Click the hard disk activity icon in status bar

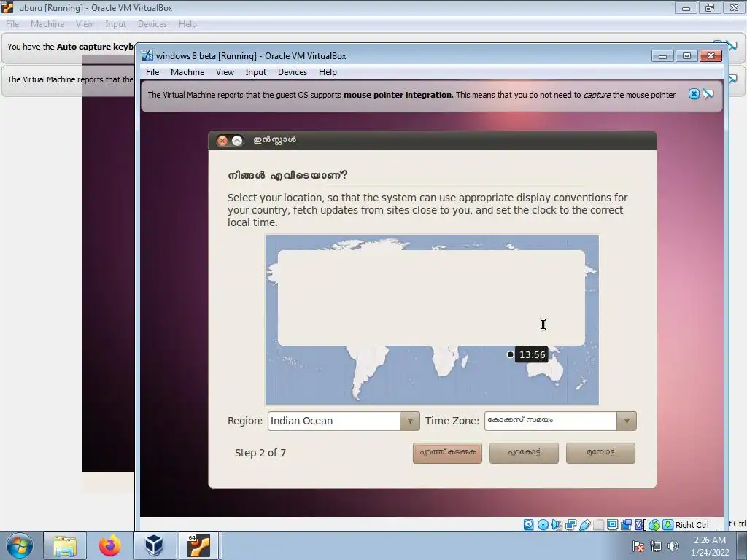click(x=529, y=525)
